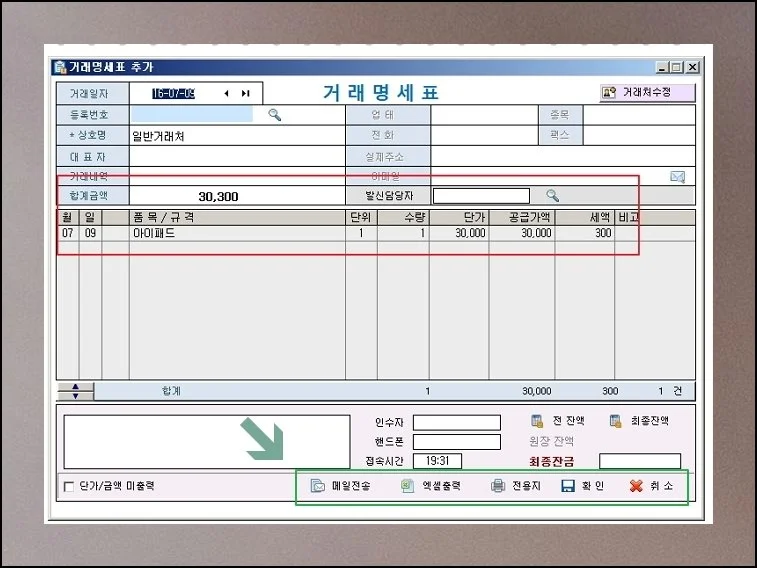Click the email envelope icon
Screen dimensions: 757x568
pos(677,177)
